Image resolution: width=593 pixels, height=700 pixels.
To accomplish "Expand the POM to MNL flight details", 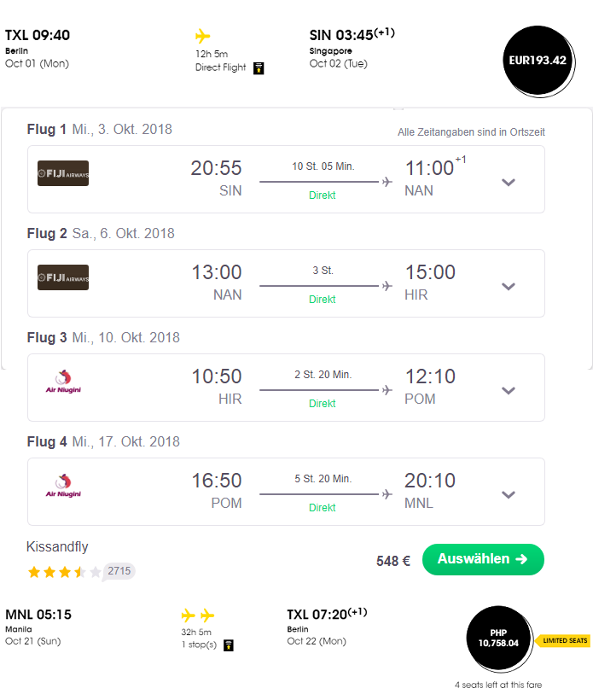I will tap(509, 494).
